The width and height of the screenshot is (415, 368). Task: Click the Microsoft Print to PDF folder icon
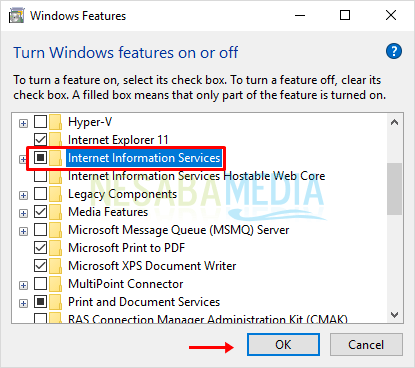tap(55, 248)
